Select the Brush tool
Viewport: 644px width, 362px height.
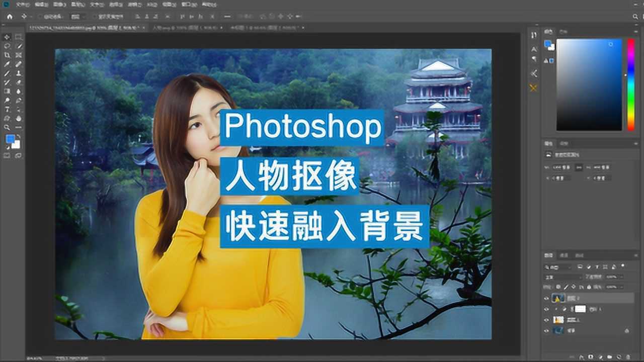[7, 73]
